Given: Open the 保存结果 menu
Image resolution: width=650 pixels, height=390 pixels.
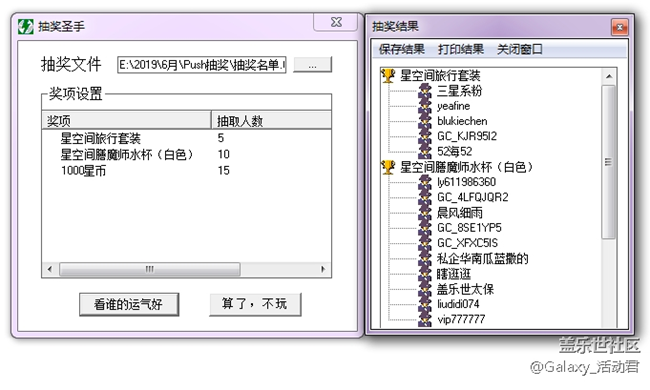Looking at the screenshot, I should click(x=401, y=49).
